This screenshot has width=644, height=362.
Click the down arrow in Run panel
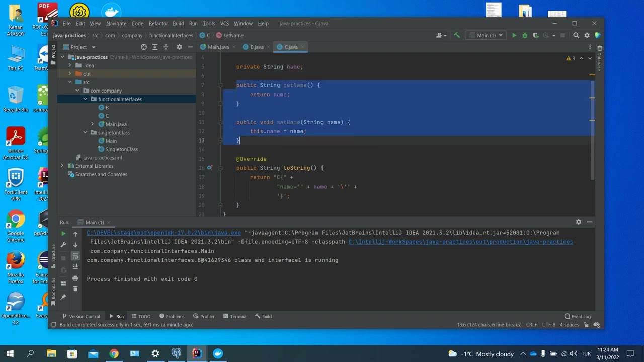coord(75,245)
